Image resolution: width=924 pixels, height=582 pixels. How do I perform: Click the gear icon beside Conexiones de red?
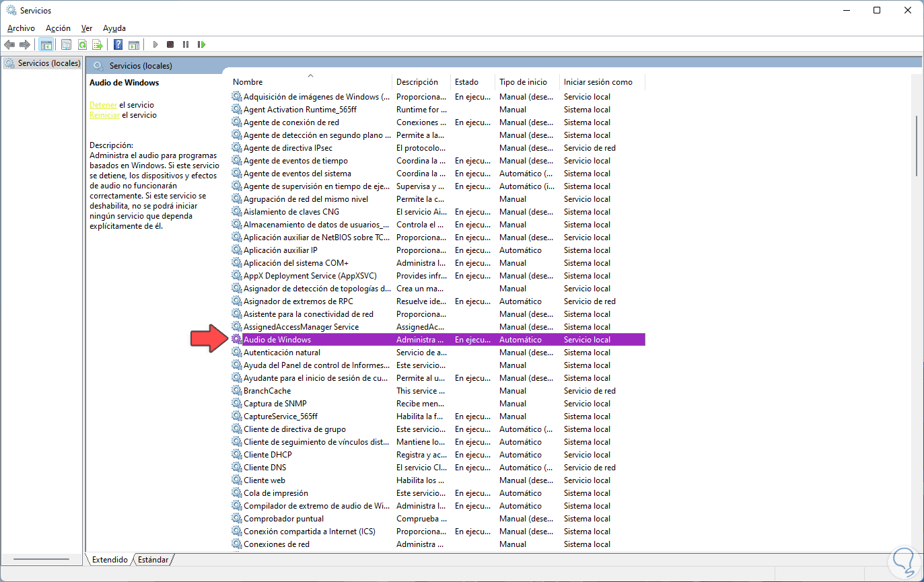pos(236,544)
